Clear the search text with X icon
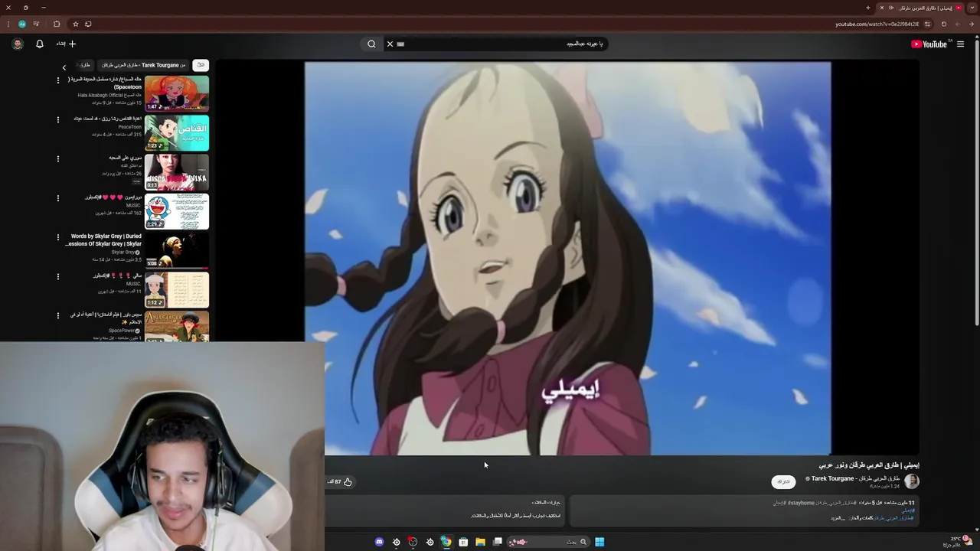Viewport: 980px width, 551px height. [390, 44]
